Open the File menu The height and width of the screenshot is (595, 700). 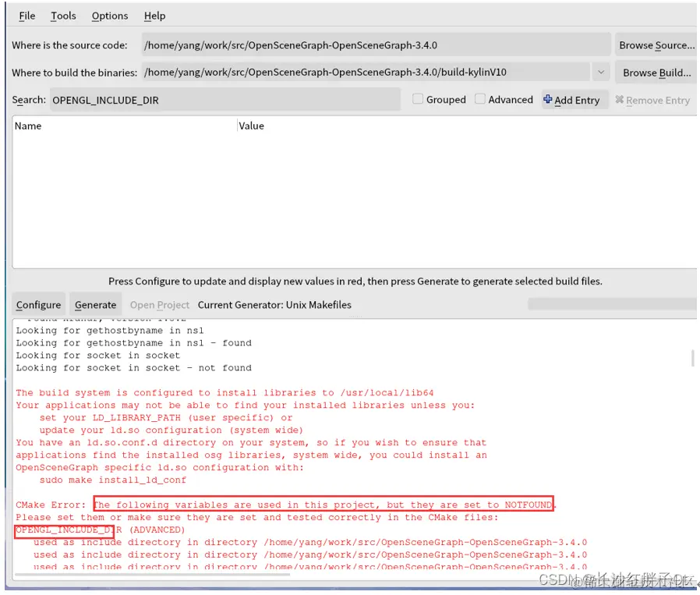point(27,16)
